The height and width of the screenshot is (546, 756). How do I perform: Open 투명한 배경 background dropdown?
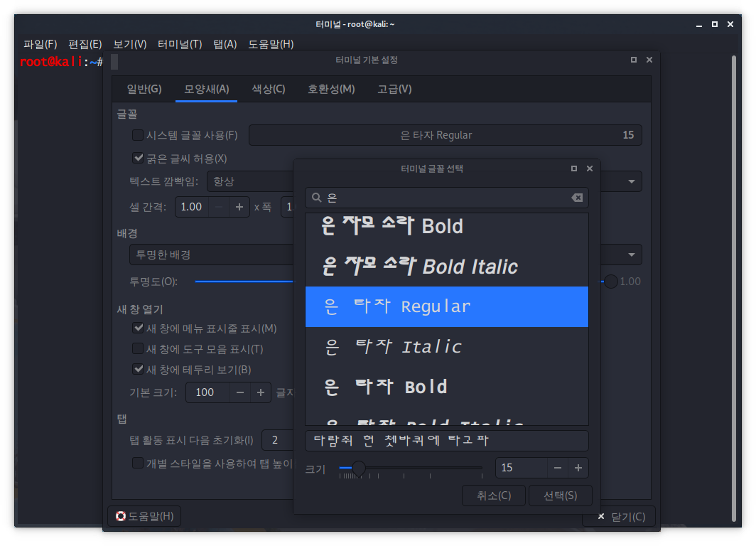pos(211,255)
